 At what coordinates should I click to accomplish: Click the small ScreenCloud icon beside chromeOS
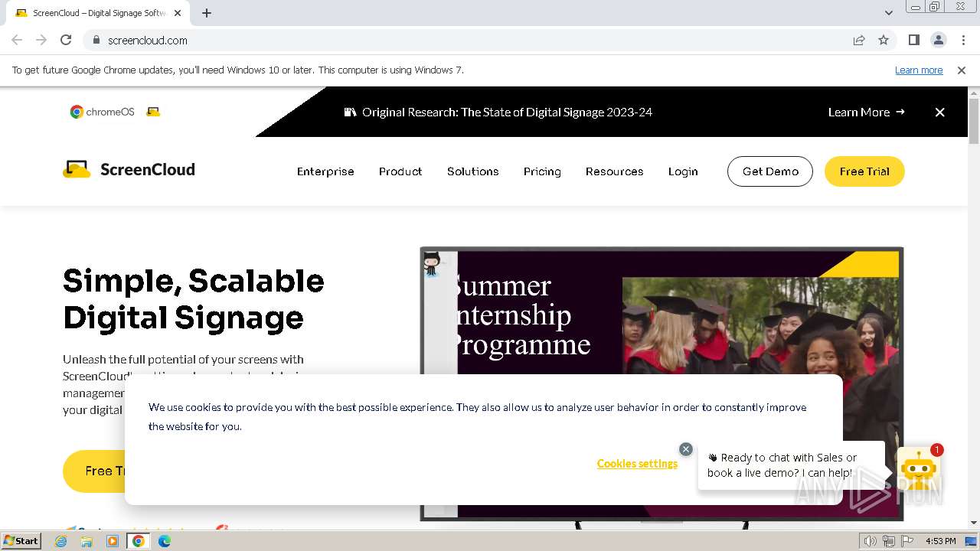[x=153, y=112]
